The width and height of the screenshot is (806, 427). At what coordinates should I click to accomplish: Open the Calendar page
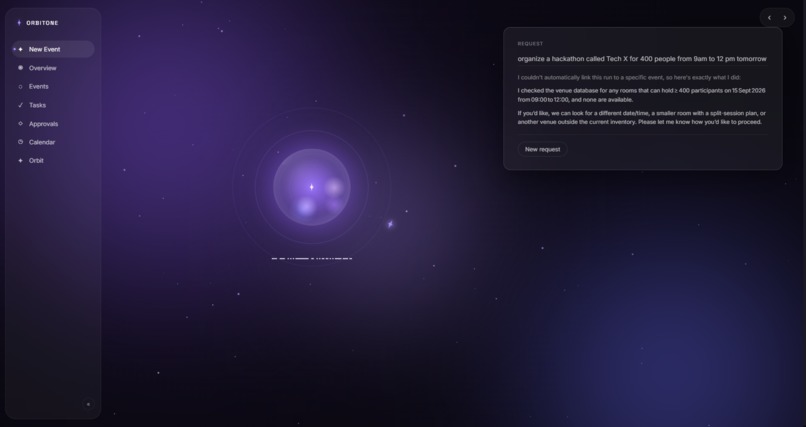pyautogui.click(x=53, y=142)
